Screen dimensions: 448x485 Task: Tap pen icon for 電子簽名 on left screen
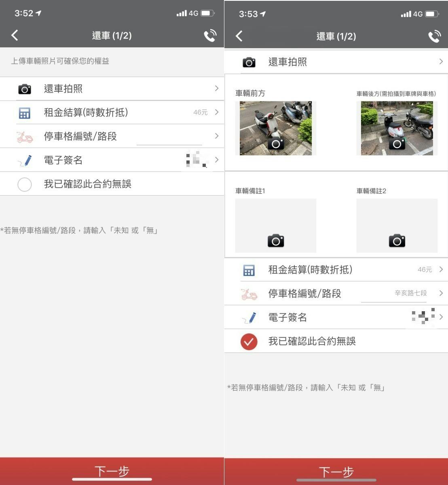[x=25, y=160]
